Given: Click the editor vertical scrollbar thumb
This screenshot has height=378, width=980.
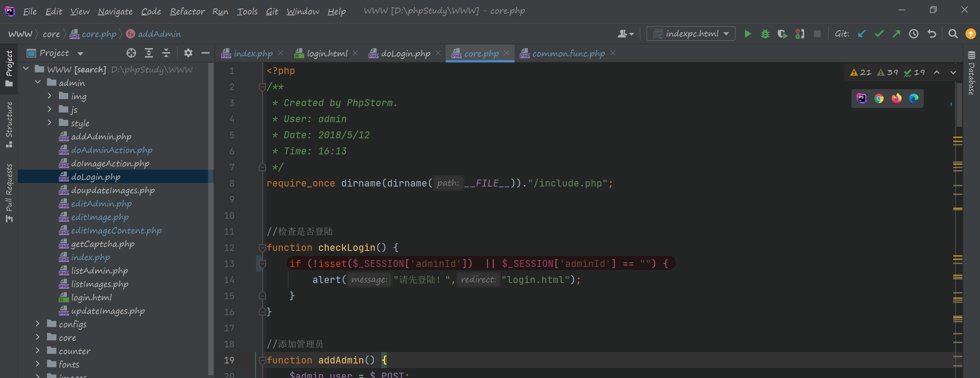Looking at the screenshot, I should click(x=959, y=104).
